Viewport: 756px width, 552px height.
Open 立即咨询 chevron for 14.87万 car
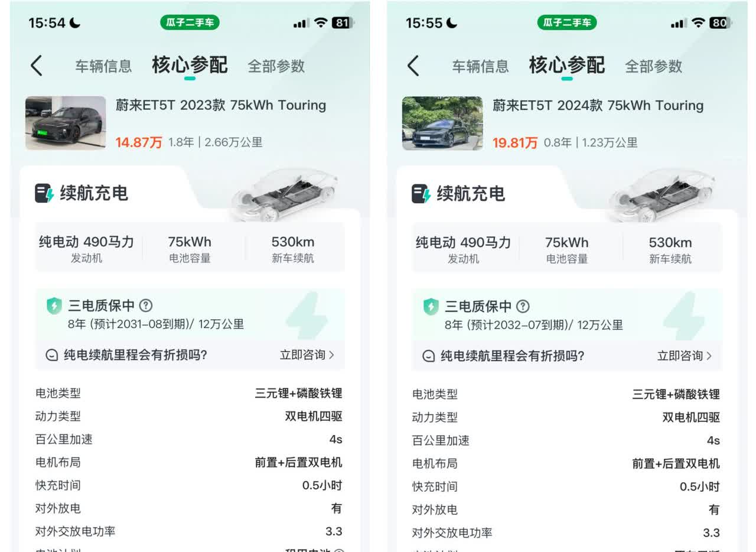[x=331, y=355]
